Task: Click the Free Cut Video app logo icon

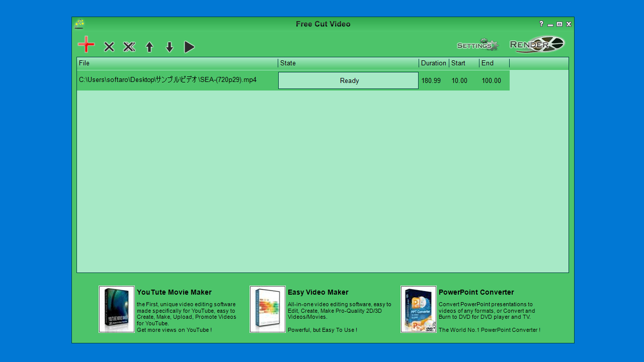Action: pos(79,24)
